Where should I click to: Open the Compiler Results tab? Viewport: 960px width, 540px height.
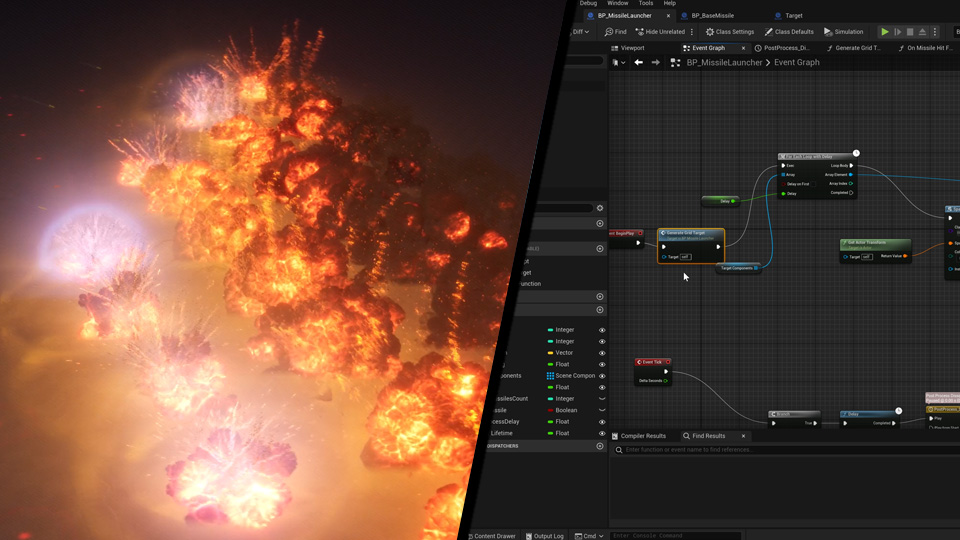point(642,436)
